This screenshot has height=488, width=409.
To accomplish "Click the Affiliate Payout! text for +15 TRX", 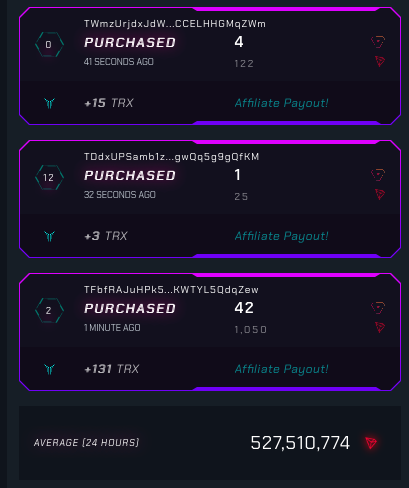I will point(281,103).
